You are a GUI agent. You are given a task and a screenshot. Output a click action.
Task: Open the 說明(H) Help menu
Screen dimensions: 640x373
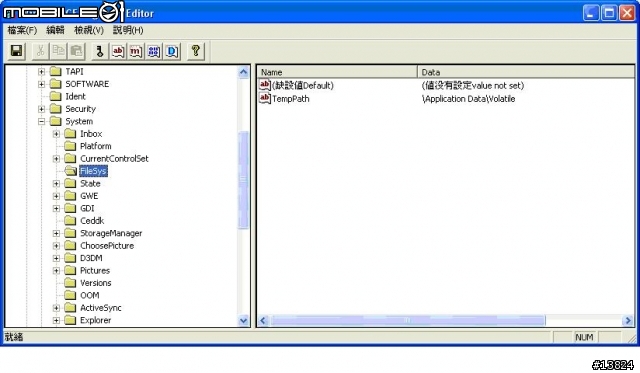tap(128, 30)
